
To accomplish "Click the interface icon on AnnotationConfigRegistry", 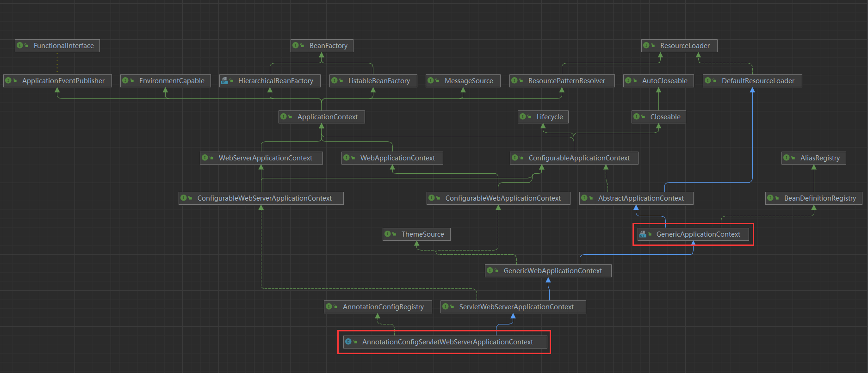I will click(329, 306).
